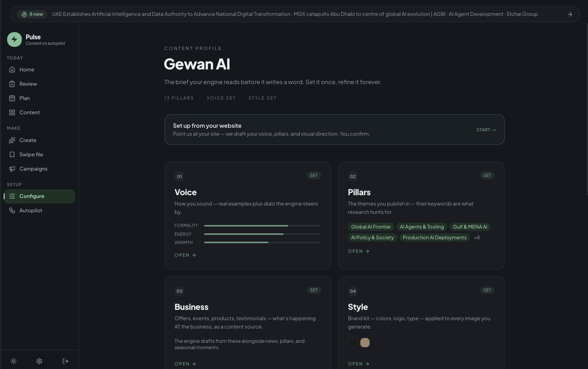Click the SET badge on Pillars card
This screenshot has height=369, width=588.
pos(487,175)
